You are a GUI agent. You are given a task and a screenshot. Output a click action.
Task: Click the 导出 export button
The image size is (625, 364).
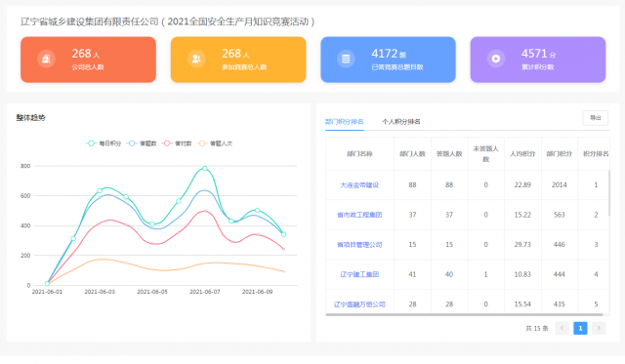point(595,118)
